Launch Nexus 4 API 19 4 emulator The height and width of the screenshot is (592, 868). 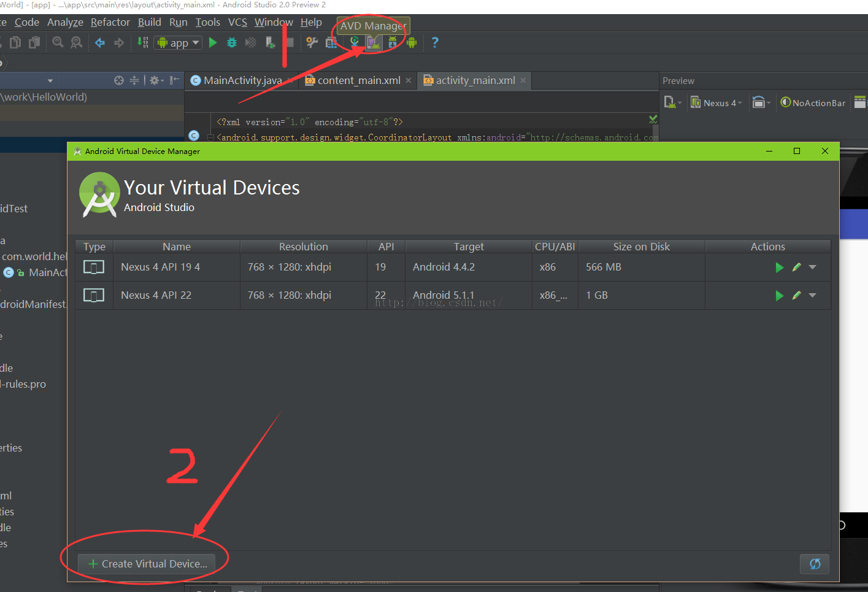click(779, 267)
